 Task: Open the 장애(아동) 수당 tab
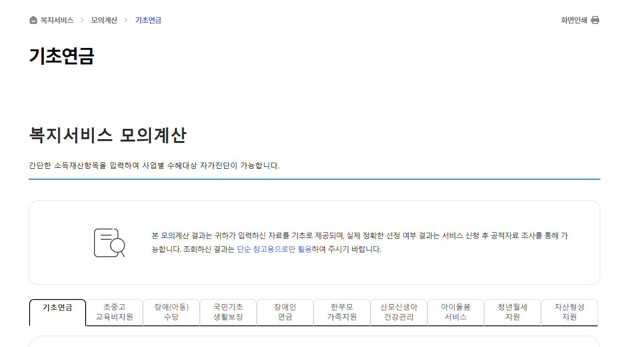[171, 312]
